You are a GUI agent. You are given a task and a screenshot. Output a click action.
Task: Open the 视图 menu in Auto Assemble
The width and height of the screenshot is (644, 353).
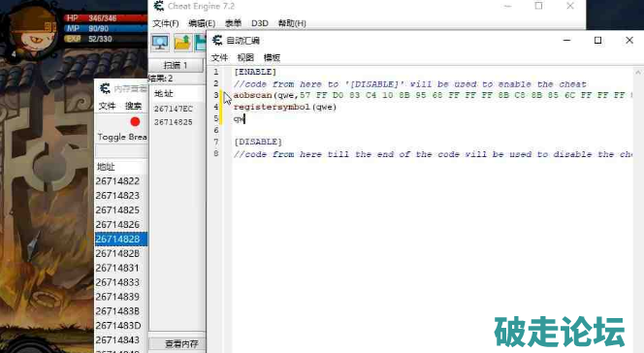pyautogui.click(x=245, y=57)
